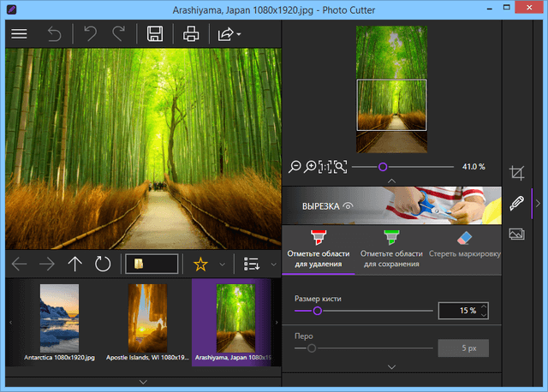Increase brush size with up stepper
The image size is (548, 392).
click(484, 306)
